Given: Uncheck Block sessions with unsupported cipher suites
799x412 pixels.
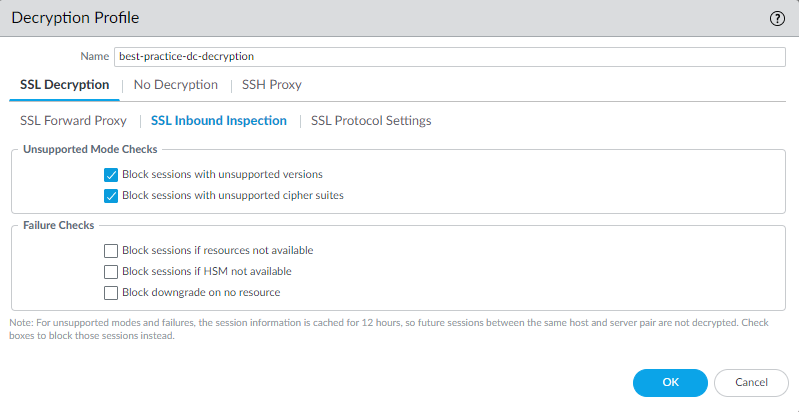Looking at the screenshot, I should pos(111,195).
